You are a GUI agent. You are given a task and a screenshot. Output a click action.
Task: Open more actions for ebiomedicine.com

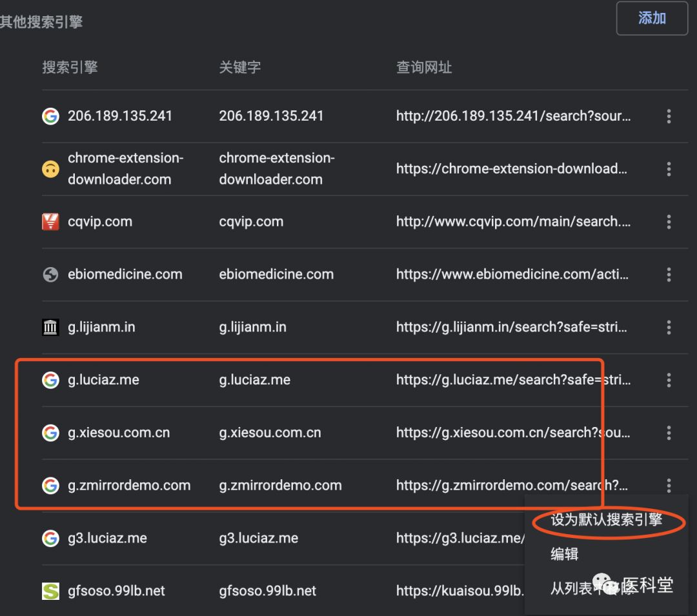669,275
